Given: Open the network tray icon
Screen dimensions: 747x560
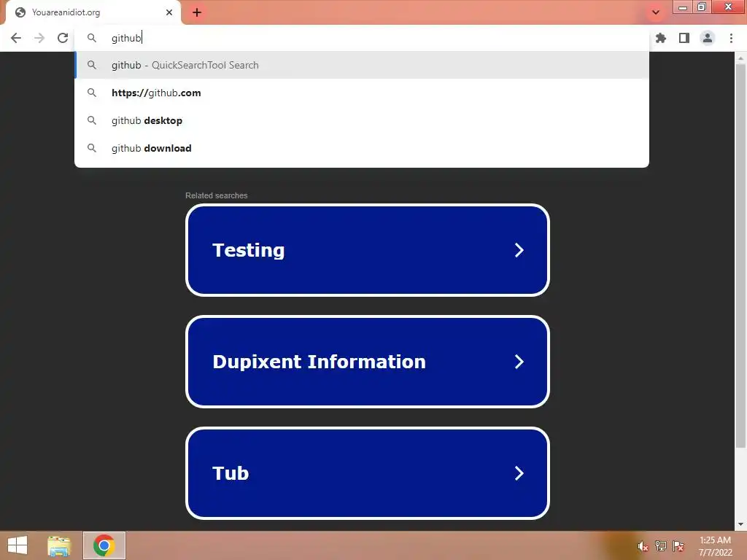Looking at the screenshot, I should [x=661, y=546].
